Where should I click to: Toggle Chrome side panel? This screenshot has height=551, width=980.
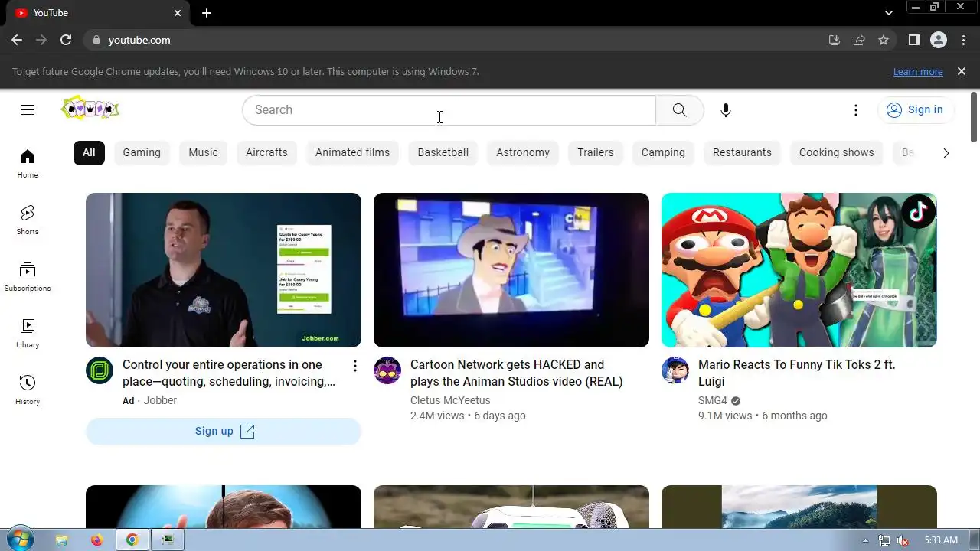point(913,40)
